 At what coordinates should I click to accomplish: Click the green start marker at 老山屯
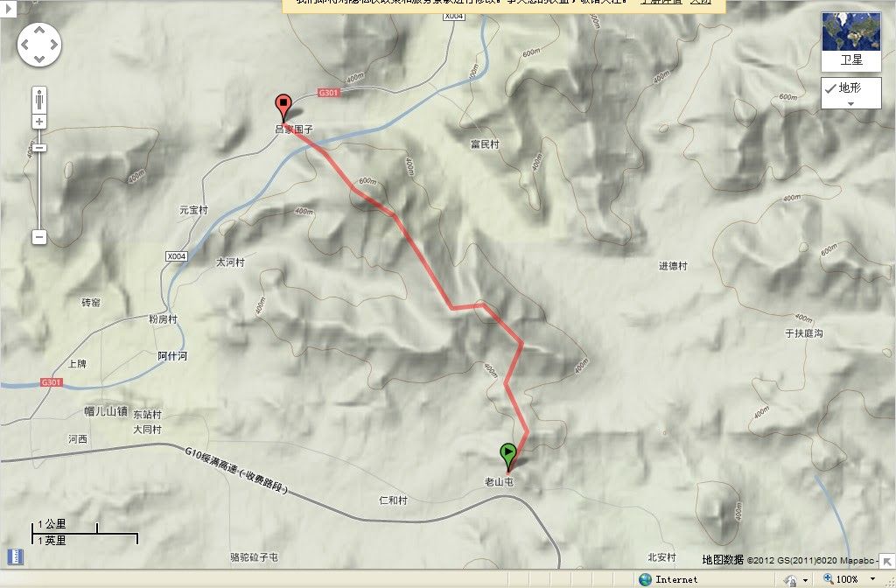[x=508, y=457]
